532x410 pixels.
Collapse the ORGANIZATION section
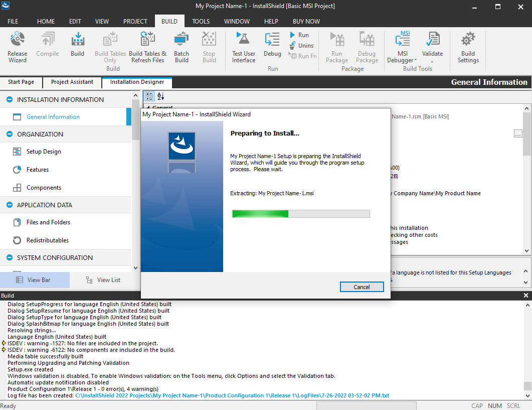point(9,134)
